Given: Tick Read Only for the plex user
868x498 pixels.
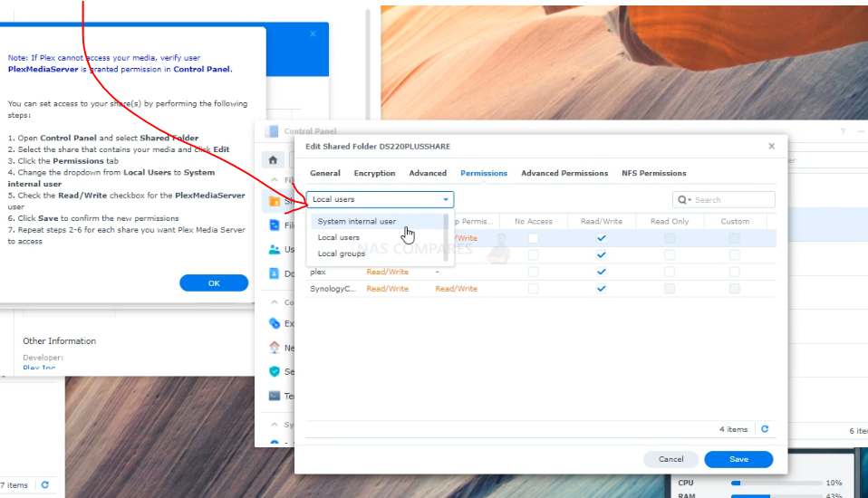Looking at the screenshot, I should click(670, 272).
